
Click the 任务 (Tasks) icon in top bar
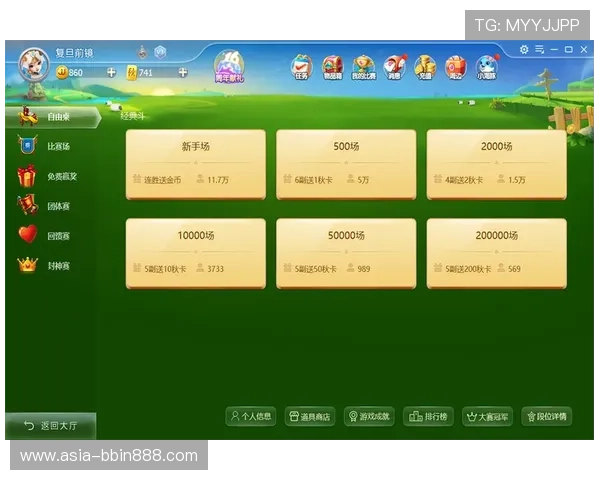tap(301, 66)
